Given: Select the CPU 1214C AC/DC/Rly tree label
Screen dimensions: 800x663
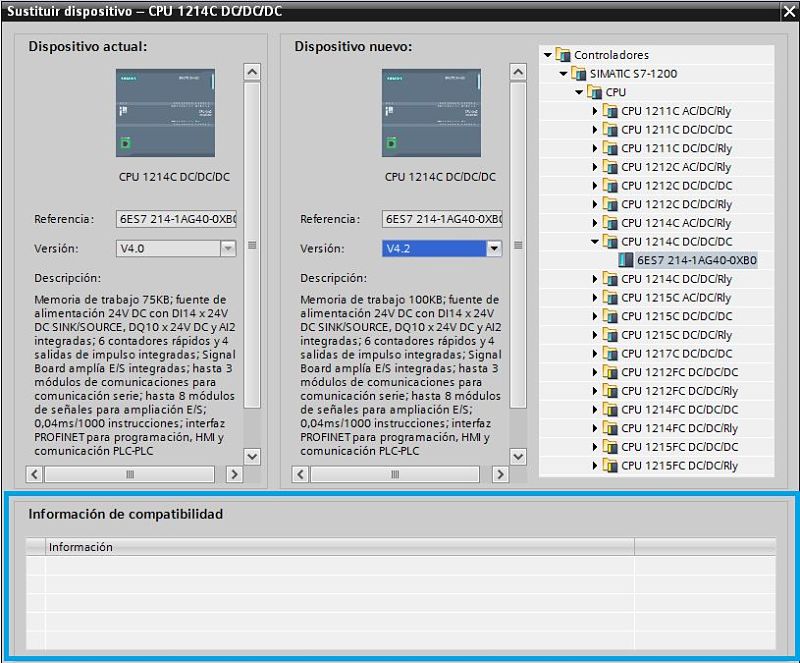Looking at the screenshot, I should click(676, 223).
